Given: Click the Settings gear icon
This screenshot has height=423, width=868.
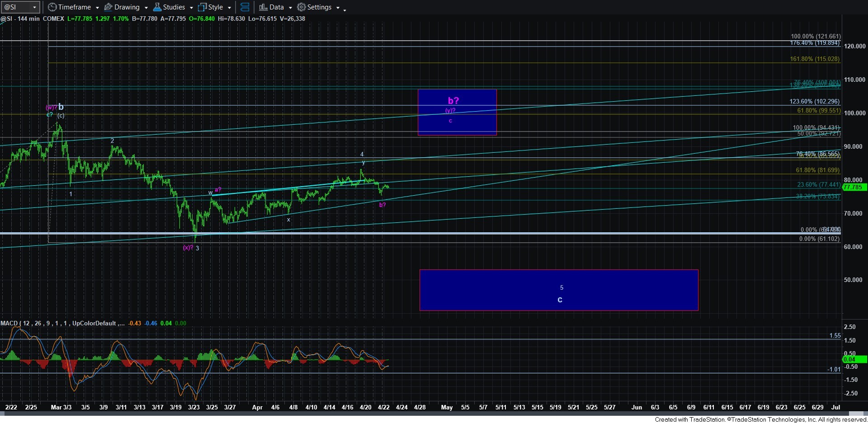Looking at the screenshot, I should coord(302,7).
